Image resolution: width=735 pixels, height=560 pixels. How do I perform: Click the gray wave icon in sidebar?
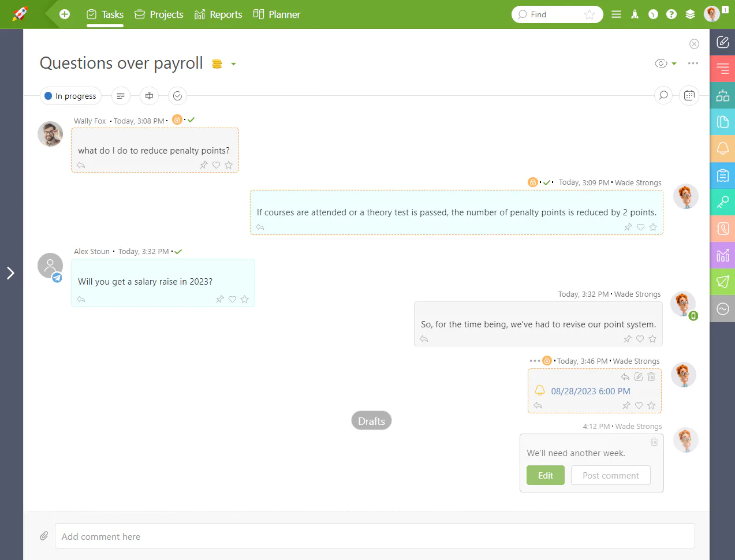722,309
